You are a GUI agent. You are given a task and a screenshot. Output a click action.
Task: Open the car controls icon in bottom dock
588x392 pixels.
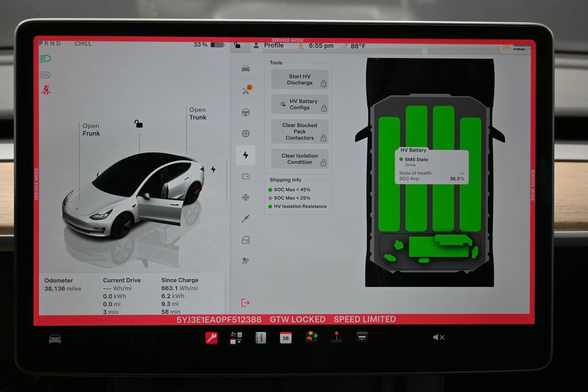(55, 339)
